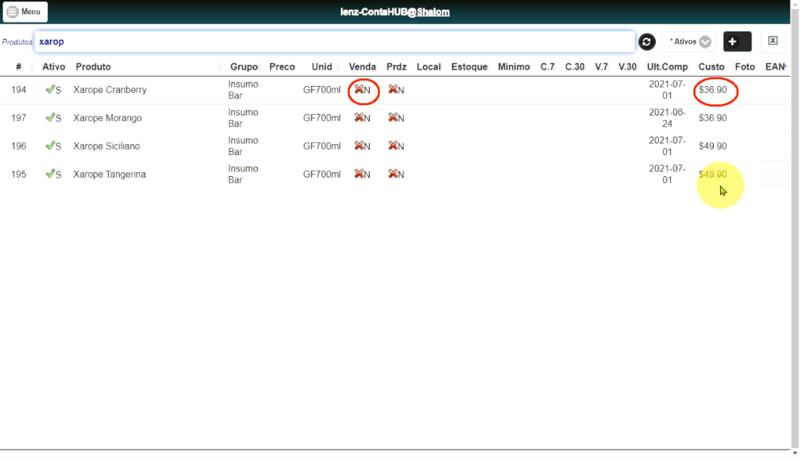Sort by Prdz column header
This screenshot has height=459, width=800.
tap(396, 67)
